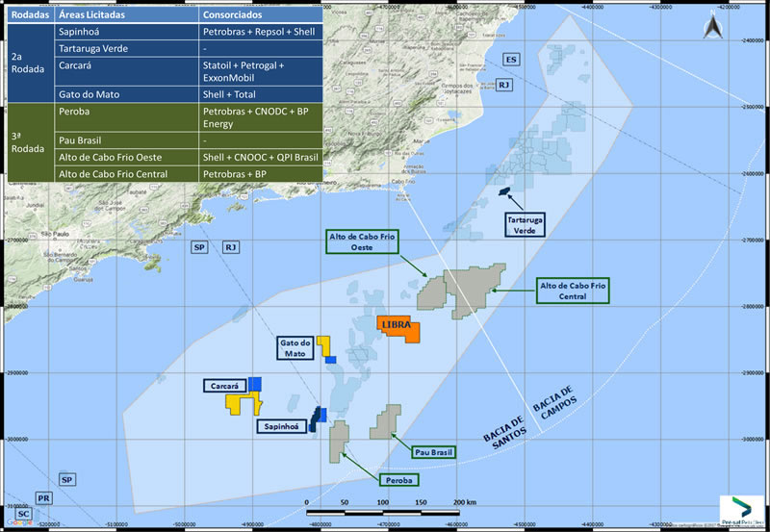Click the PR state label box
This screenshot has width=770, height=532.
(x=43, y=498)
